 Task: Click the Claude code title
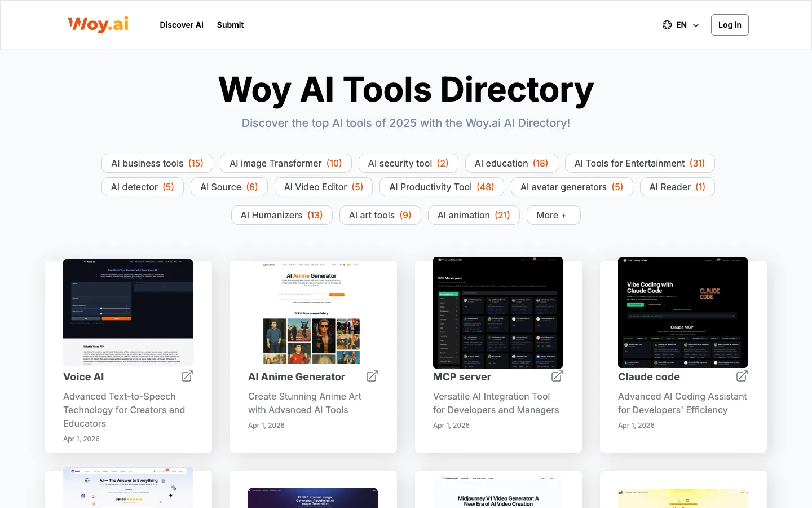click(x=649, y=376)
